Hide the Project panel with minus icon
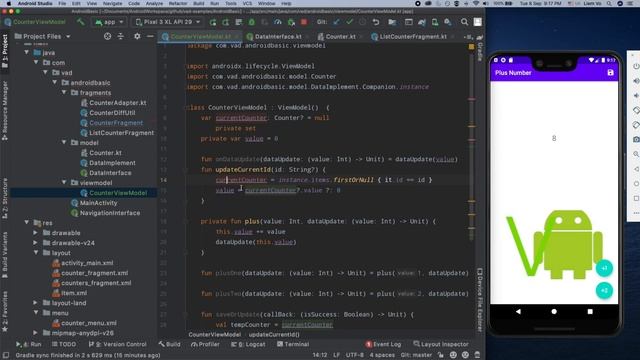Screen dimensions: 640x360 point(150,36)
